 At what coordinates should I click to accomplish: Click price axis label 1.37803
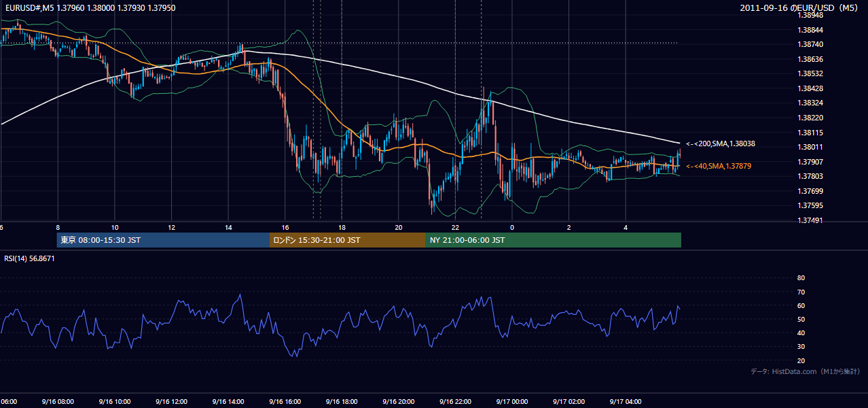[812, 176]
